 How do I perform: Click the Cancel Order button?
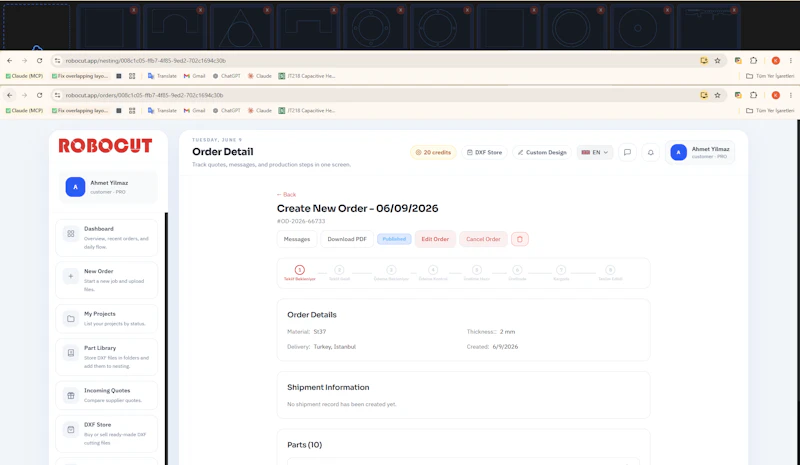[x=483, y=239]
